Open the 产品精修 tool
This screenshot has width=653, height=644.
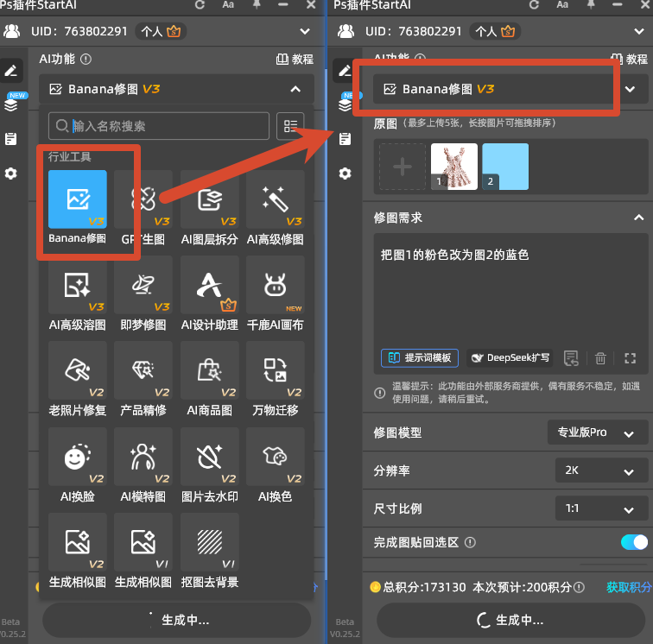click(143, 370)
